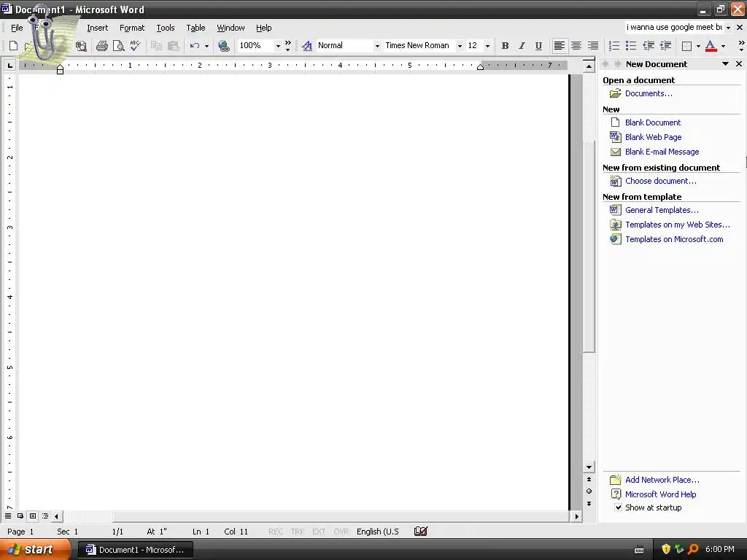
Task: Toggle OVR overtype mode in status bar
Action: 341,532
